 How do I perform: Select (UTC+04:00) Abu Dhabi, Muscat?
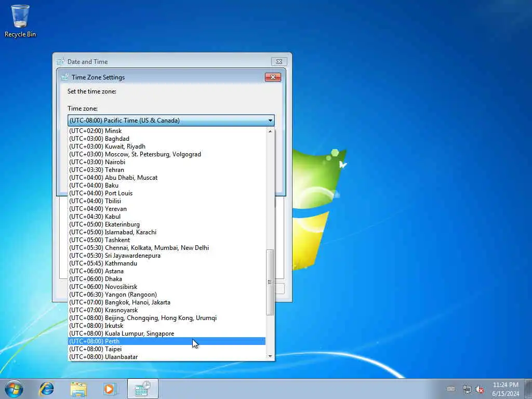point(167,178)
